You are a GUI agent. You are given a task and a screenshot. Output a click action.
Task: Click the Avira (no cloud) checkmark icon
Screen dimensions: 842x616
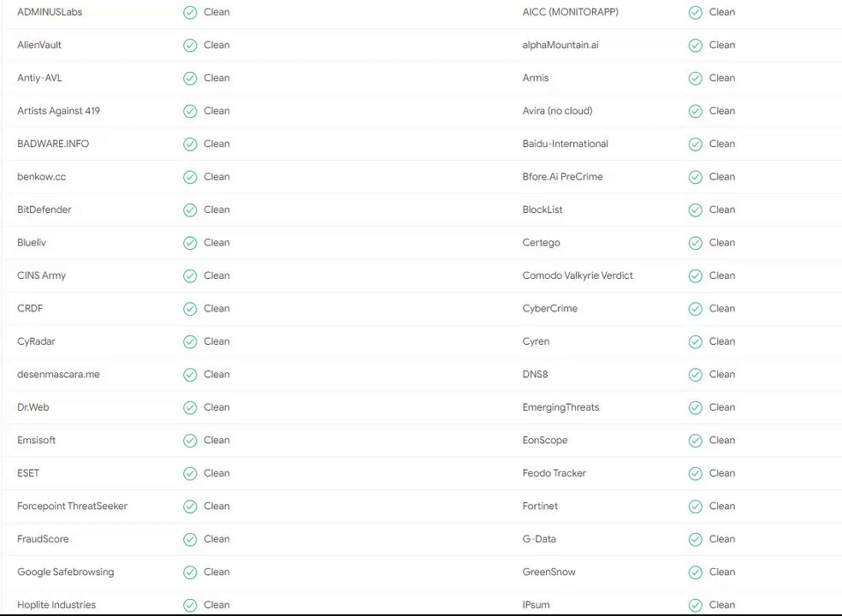(696, 111)
